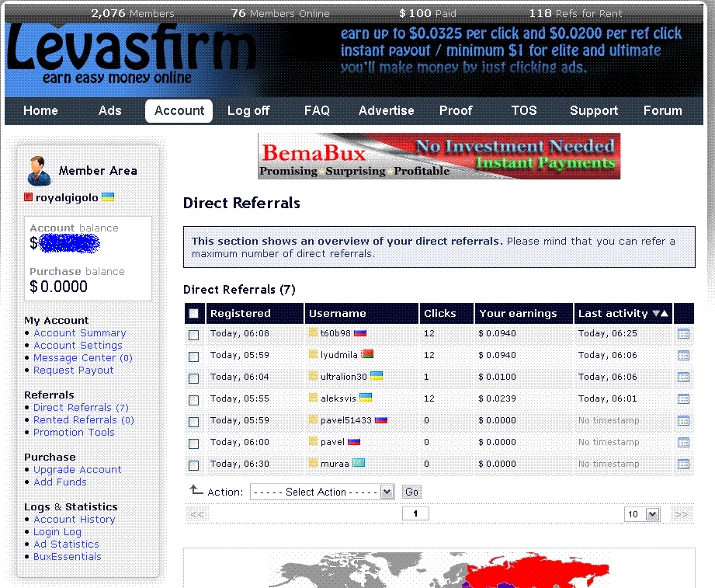715x588 pixels.
Task: Open the TOS menu item
Action: point(524,111)
